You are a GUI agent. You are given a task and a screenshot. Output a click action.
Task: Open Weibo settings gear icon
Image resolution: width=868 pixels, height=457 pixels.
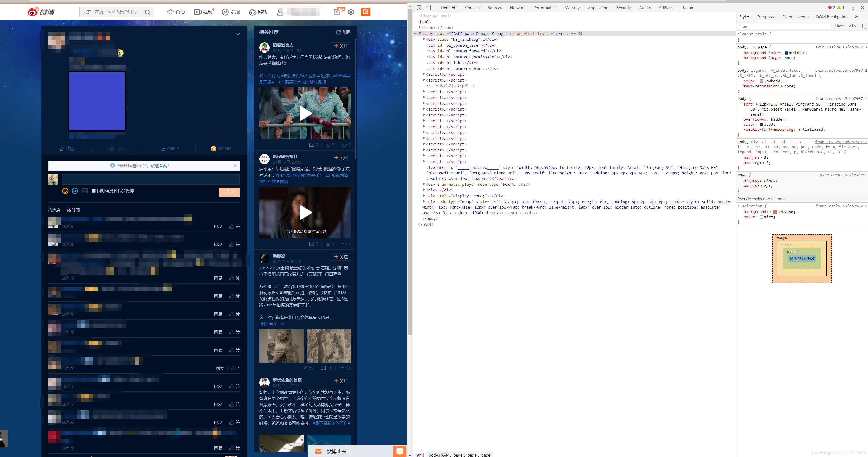(x=351, y=12)
